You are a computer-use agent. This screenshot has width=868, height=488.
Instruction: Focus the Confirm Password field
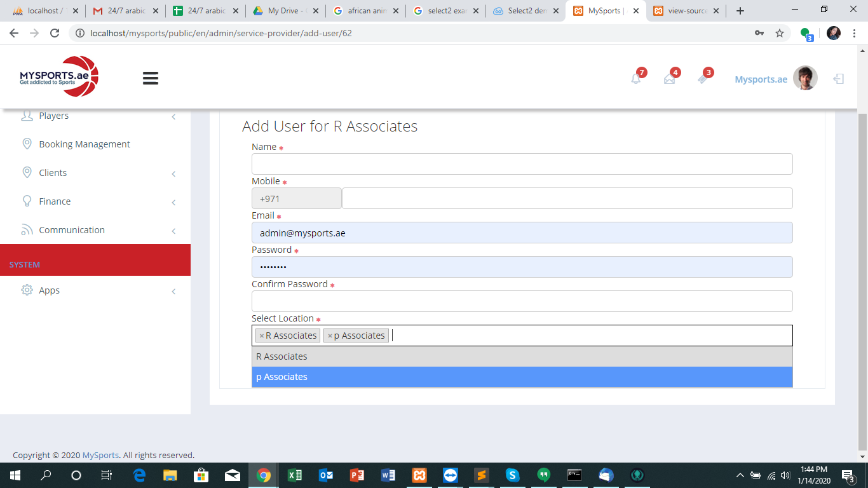[x=522, y=301]
